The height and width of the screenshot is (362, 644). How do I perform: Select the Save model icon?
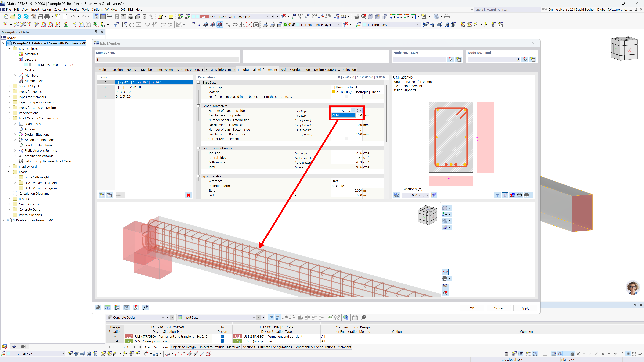coord(40,16)
